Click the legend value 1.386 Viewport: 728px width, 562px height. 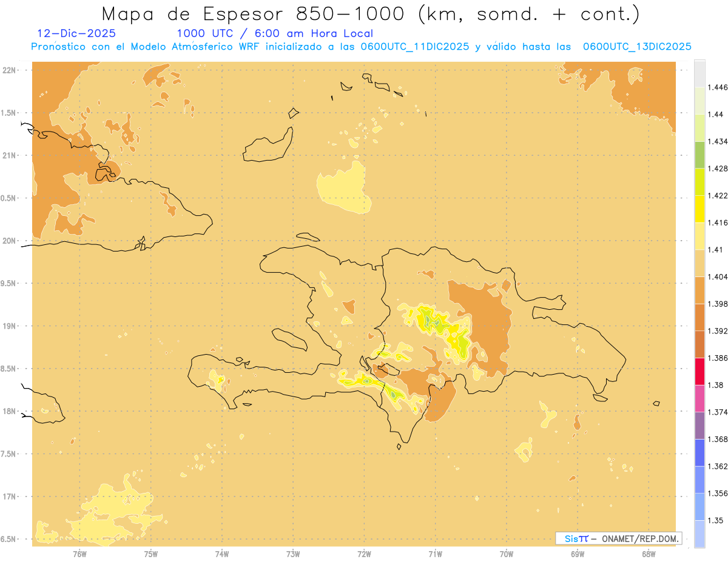(718, 358)
